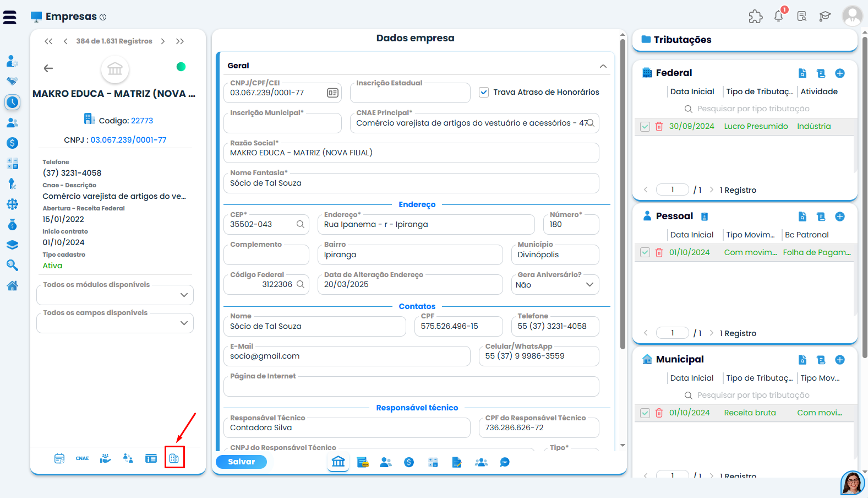Screen dimensions: 868x498
Task: Open the notifications bell
Action: click(779, 16)
